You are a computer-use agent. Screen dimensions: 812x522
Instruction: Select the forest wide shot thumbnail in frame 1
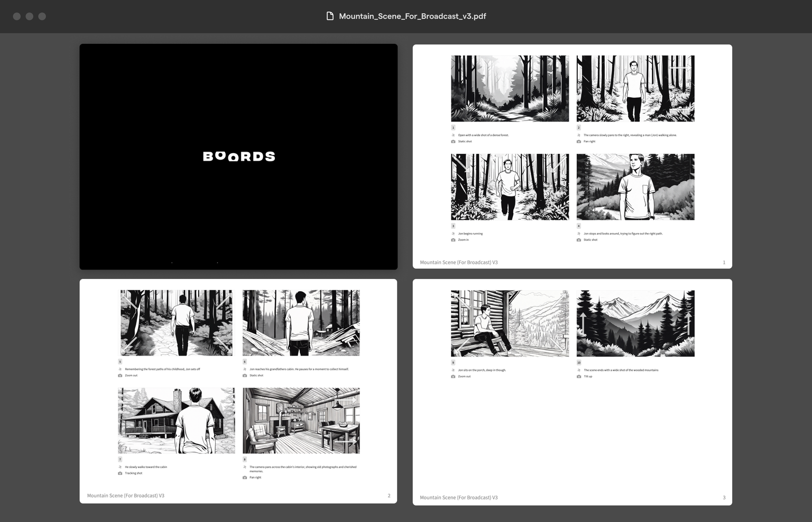[509, 88]
